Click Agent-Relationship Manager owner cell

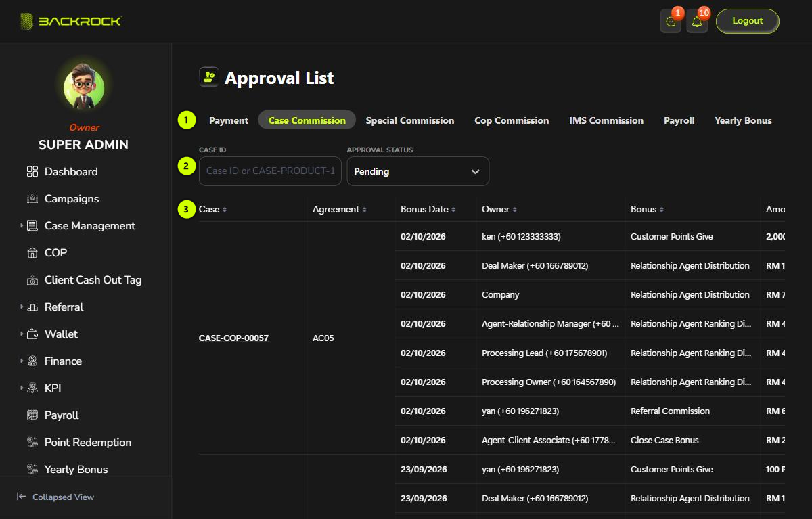click(x=550, y=324)
